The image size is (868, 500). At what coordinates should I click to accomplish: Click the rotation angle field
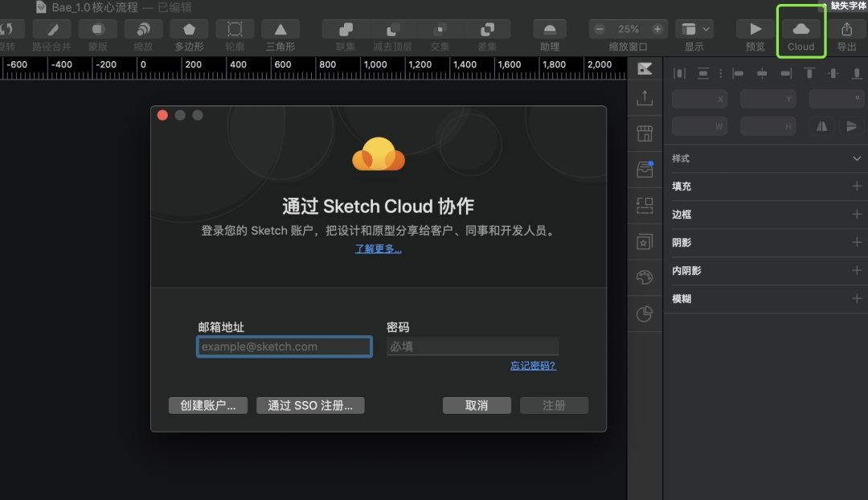[x=837, y=99]
